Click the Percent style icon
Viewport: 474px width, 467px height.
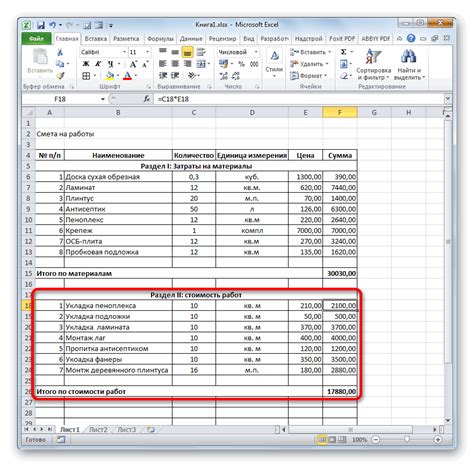coord(242,64)
